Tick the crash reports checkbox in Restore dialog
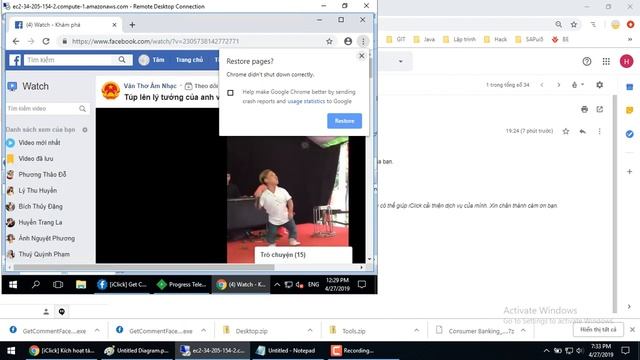This screenshot has height=360, width=640. coord(230,93)
